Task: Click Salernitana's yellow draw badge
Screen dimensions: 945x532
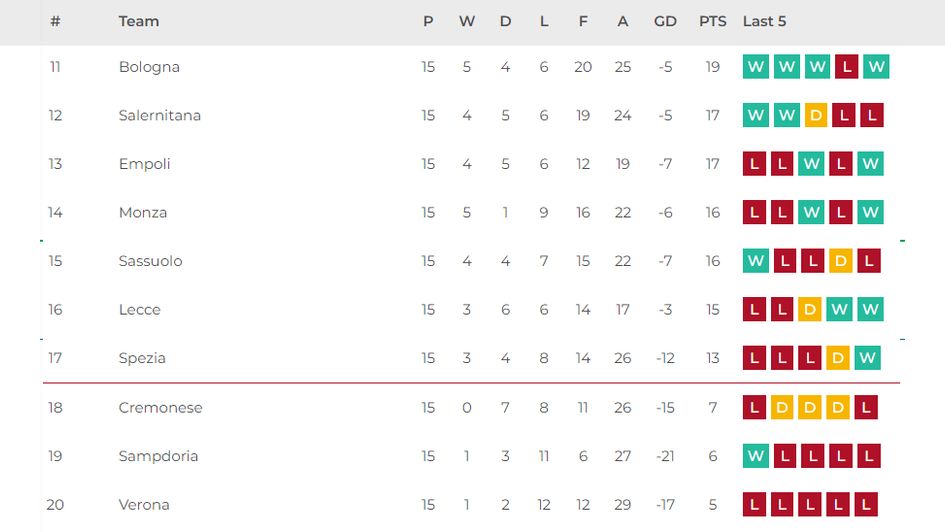Action: 816,115
